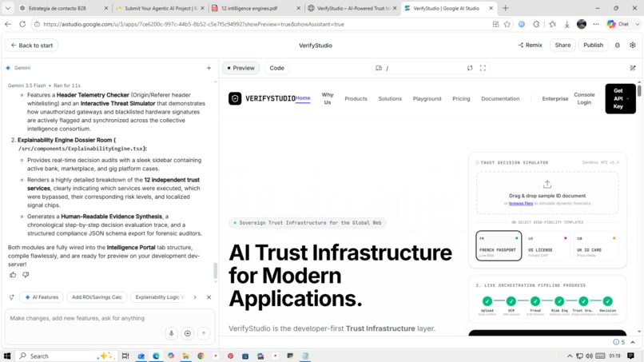Select the UK ID Card template

click(x=595, y=245)
